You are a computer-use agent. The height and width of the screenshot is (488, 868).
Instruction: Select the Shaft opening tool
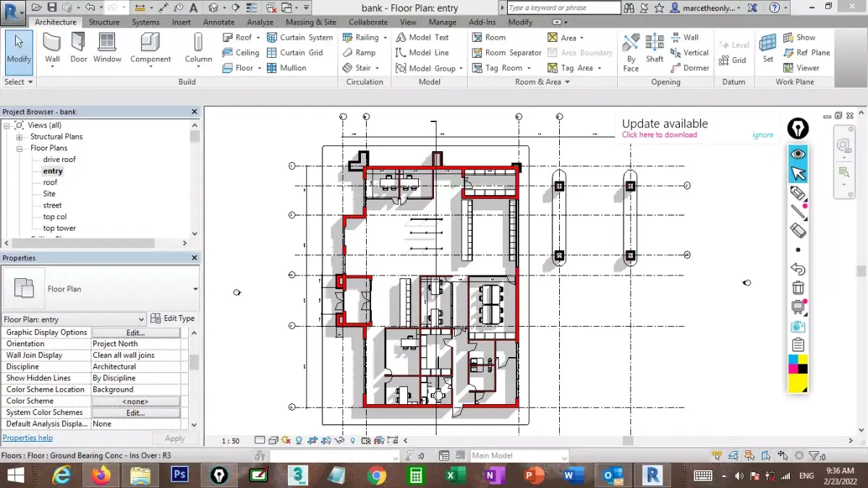[655, 48]
